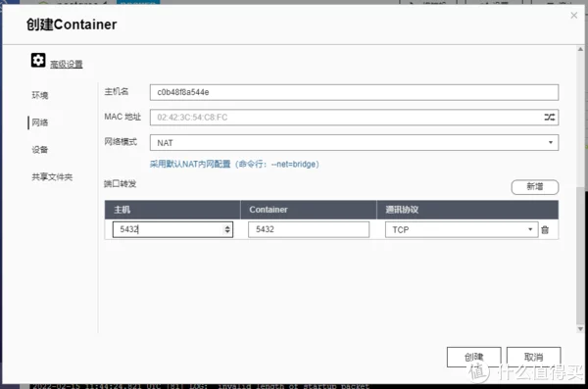Image resolution: width=588 pixels, height=389 pixels.
Task: Open the NAT network mode dropdown
Action: pos(354,142)
